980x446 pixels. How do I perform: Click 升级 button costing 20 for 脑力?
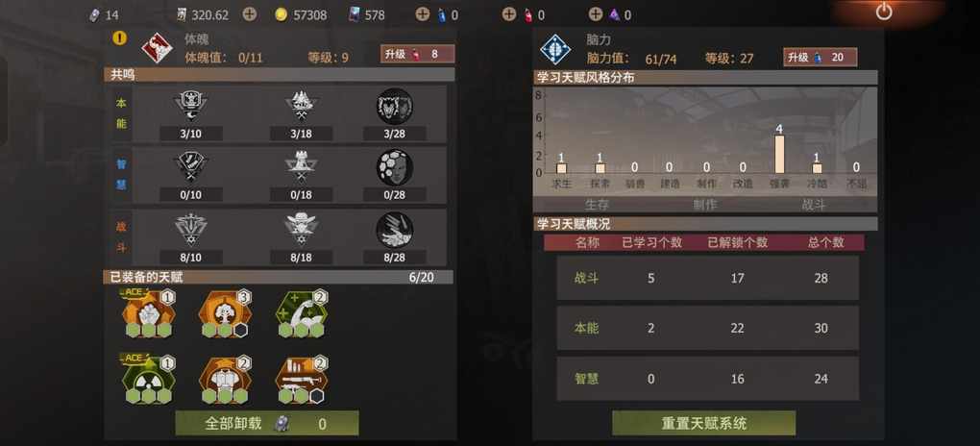point(820,58)
